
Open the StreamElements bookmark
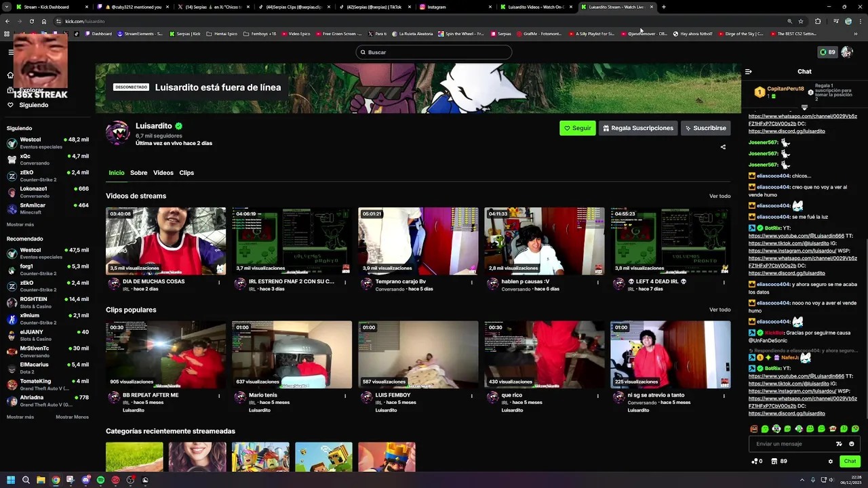coord(140,33)
